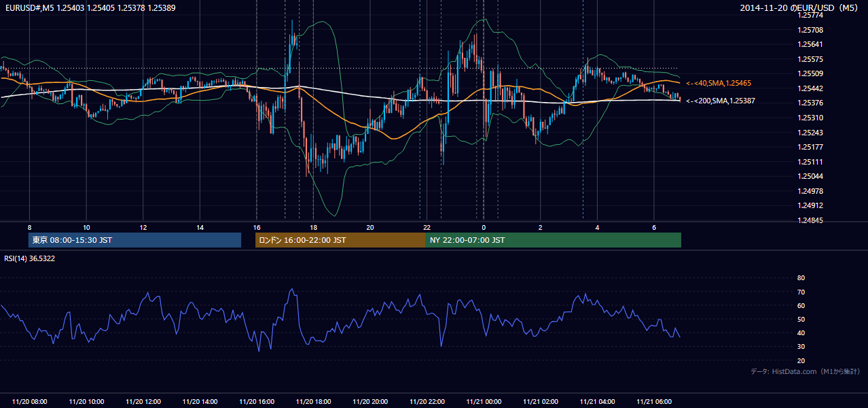Click the 11/21 06:00 bottom time label
The image size is (868, 408).
pos(653,402)
